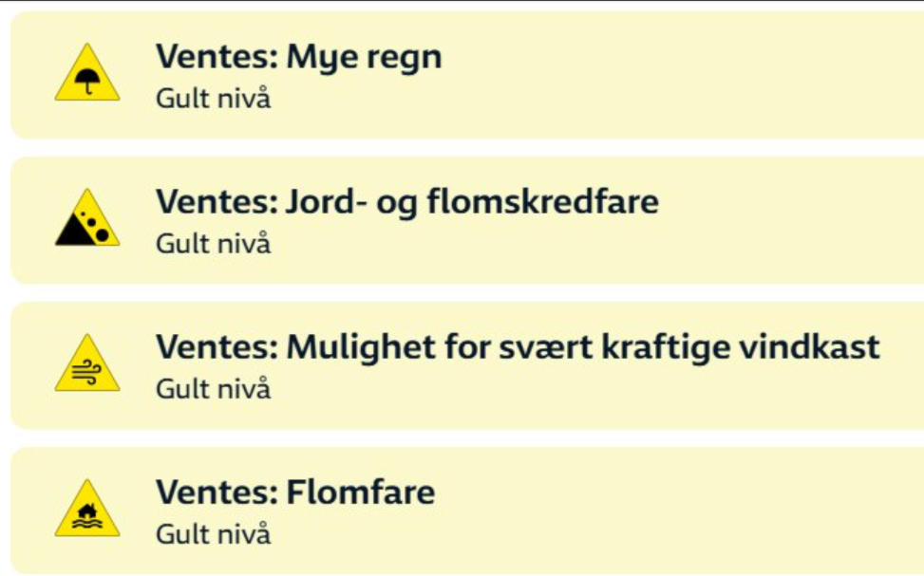The width and height of the screenshot is (924, 576).
Task: Click the word 'Ventes:' in the landslide warning
Action: [x=217, y=202]
